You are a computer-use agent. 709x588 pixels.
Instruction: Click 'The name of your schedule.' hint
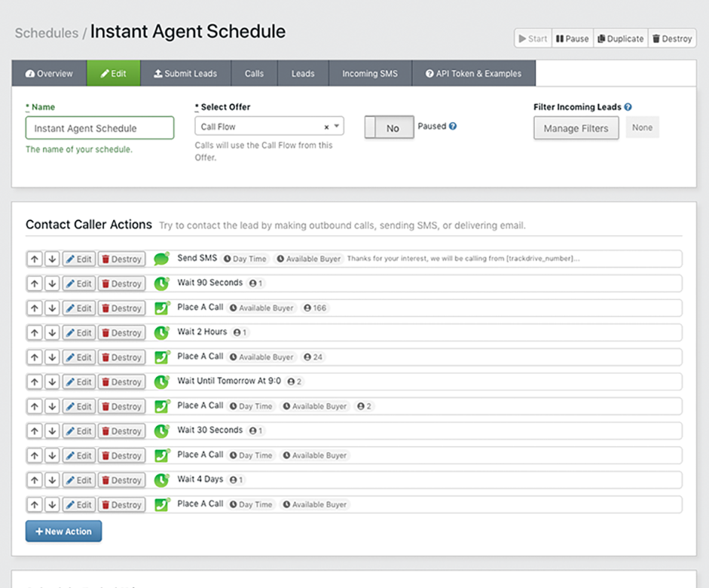[x=79, y=149]
